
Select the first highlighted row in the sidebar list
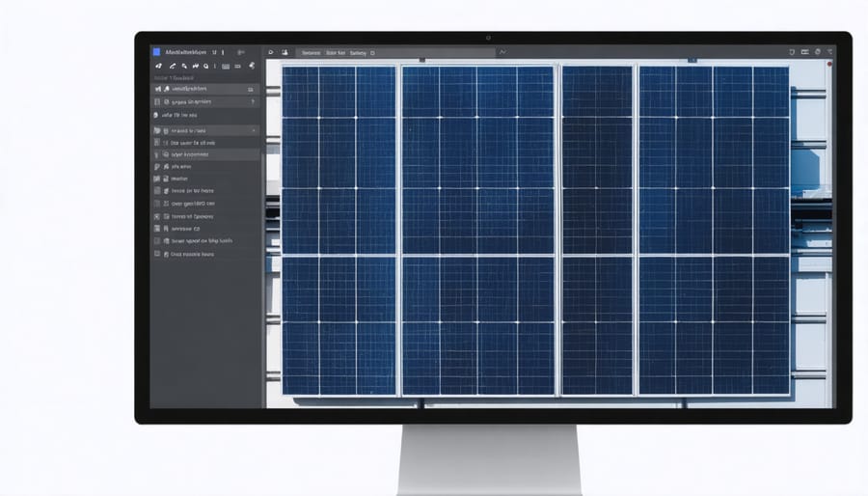coord(205,89)
